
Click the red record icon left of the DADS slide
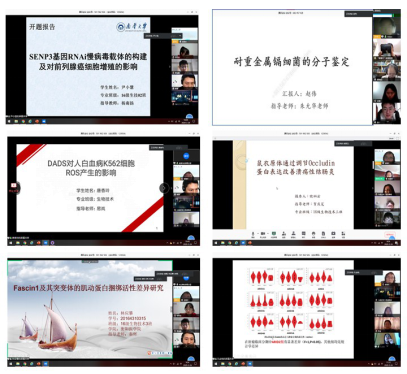coord(14,186)
